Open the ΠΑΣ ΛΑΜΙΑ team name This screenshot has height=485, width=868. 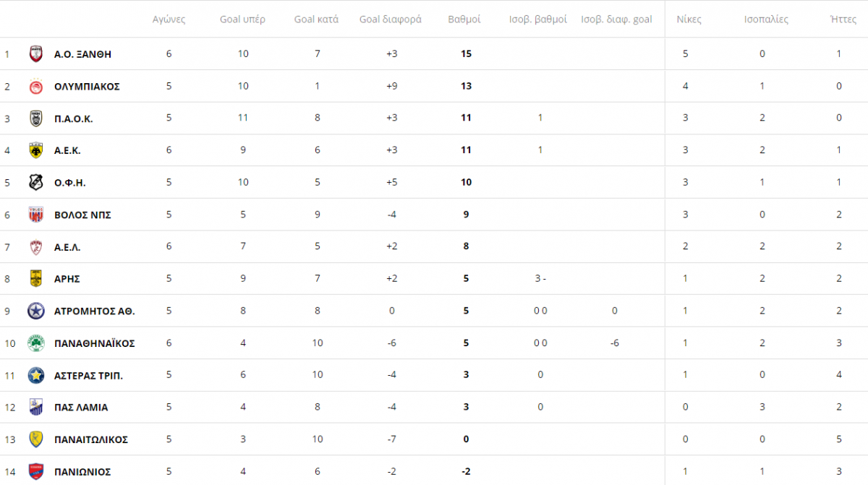click(x=81, y=407)
